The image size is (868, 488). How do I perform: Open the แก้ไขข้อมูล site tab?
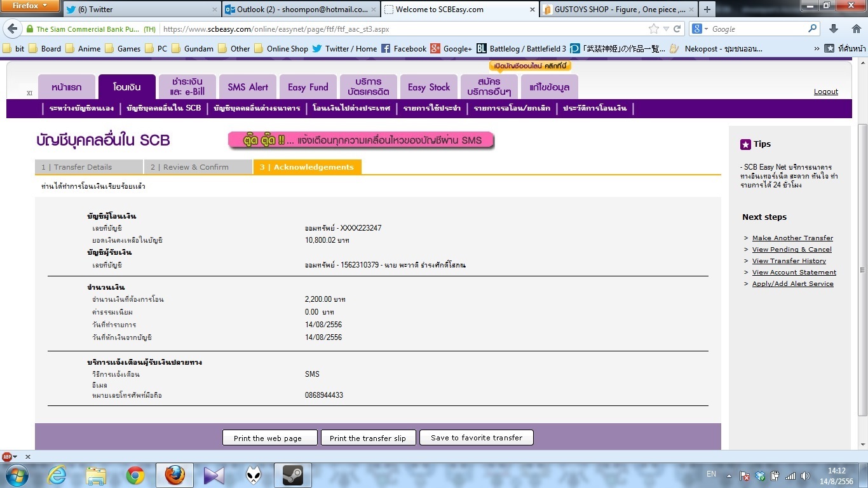pyautogui.click(x=549, y=87)
